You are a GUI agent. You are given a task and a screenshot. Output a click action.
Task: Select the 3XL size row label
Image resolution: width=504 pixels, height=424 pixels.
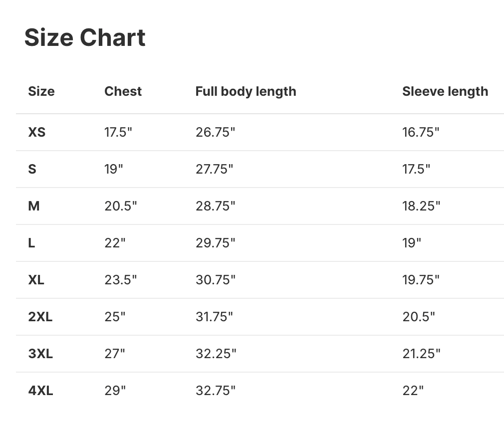pyautogui.click(x=40, y=354)
